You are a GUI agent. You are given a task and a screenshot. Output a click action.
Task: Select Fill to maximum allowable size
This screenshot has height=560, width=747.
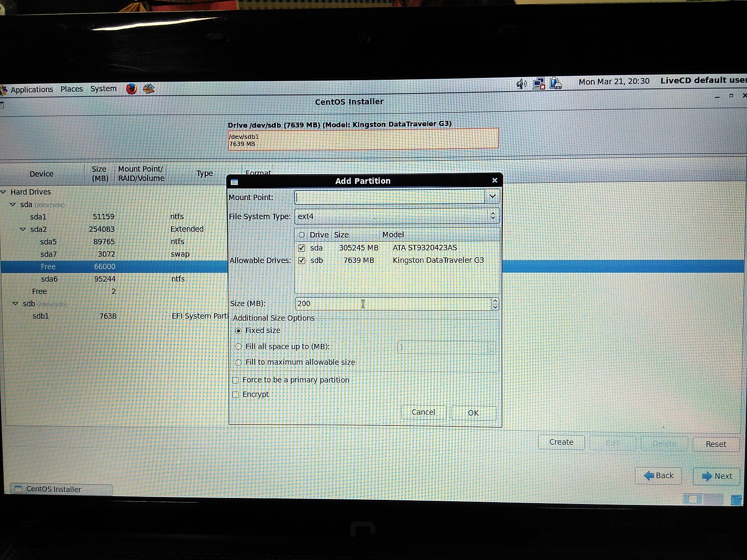tap(239, 362)
